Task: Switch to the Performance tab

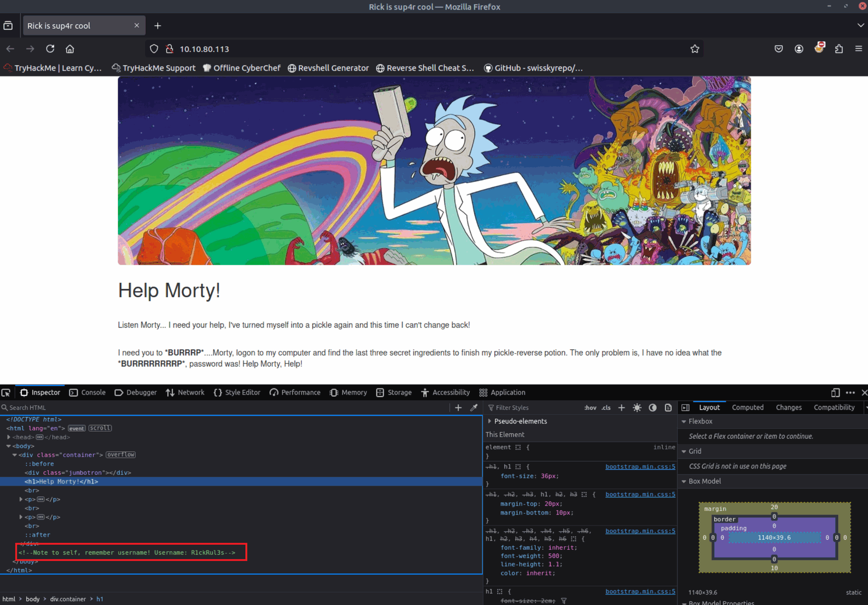Action: [x=295, y=393]
